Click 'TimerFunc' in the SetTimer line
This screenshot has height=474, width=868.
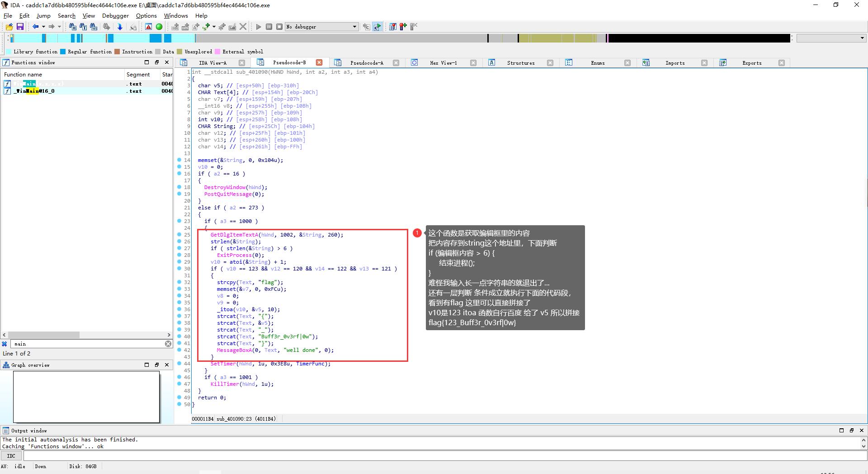(310, 363)
